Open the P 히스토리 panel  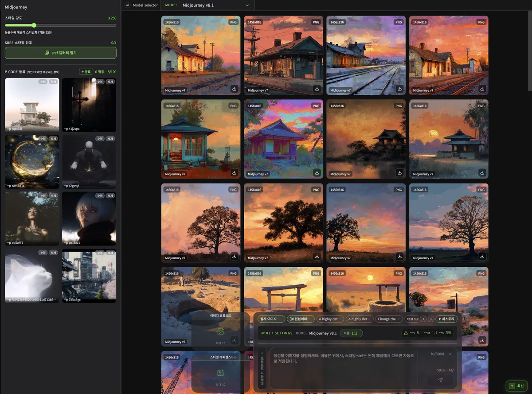coord(447,319)
